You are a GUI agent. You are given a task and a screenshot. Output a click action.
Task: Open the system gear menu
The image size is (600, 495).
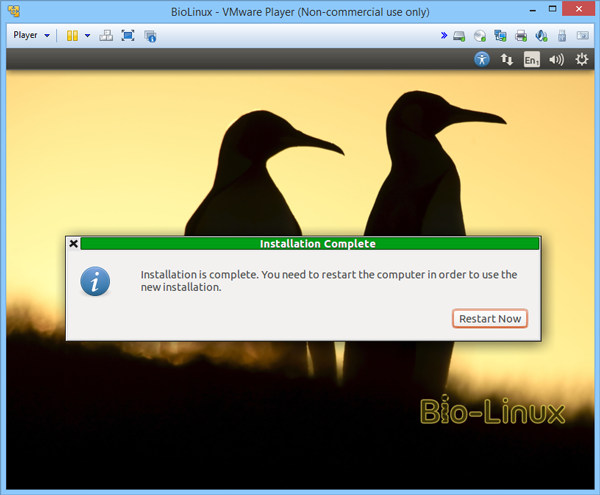581,59
